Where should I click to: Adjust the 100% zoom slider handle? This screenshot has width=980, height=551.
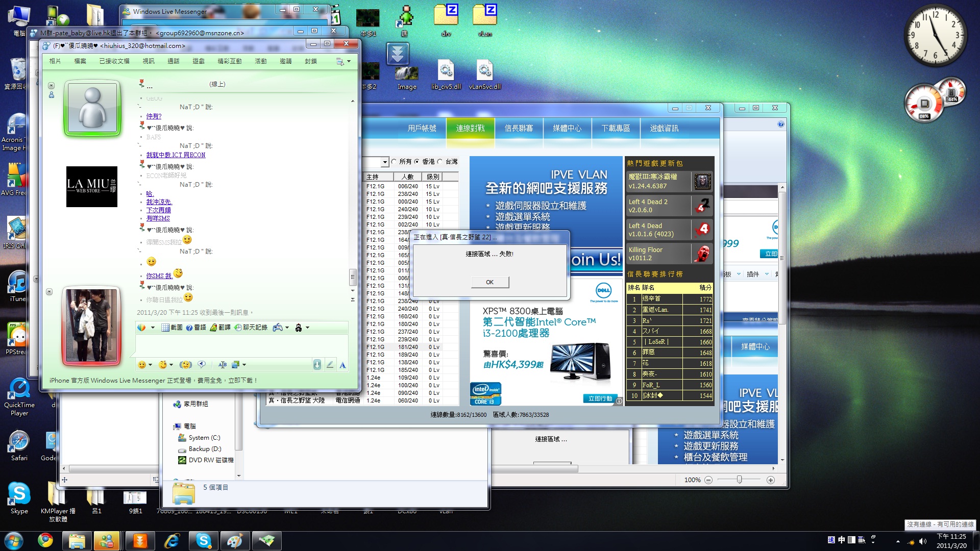(739, 480)
